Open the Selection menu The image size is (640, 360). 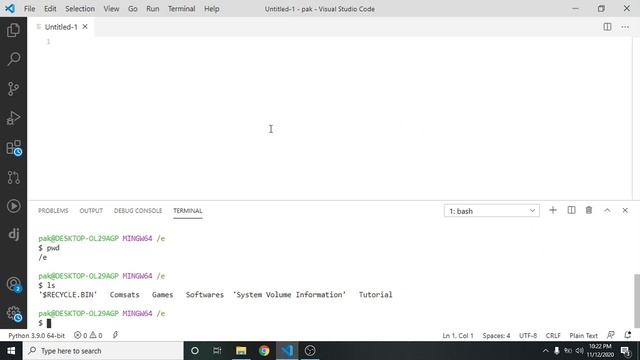80,9
